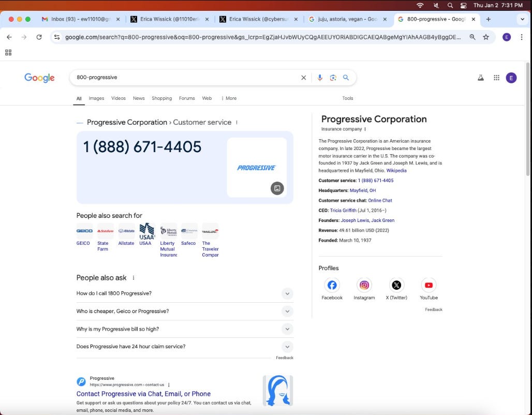This screenshot has height=415, width=532.
Task: Open Wikipedia link in knowledge panel
Action: pyautogui.click(x=396, y=171)
